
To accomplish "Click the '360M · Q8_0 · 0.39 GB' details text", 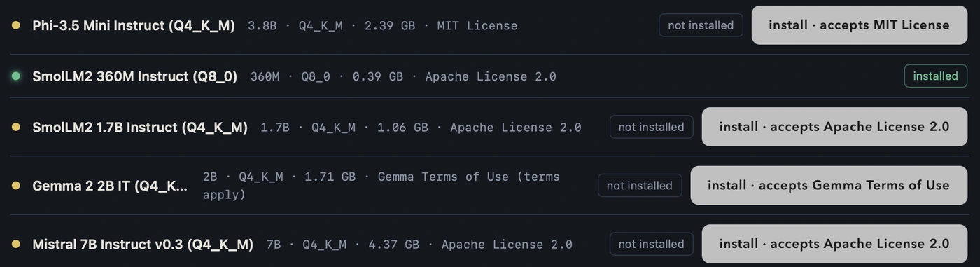I will (x=327, y=76).
